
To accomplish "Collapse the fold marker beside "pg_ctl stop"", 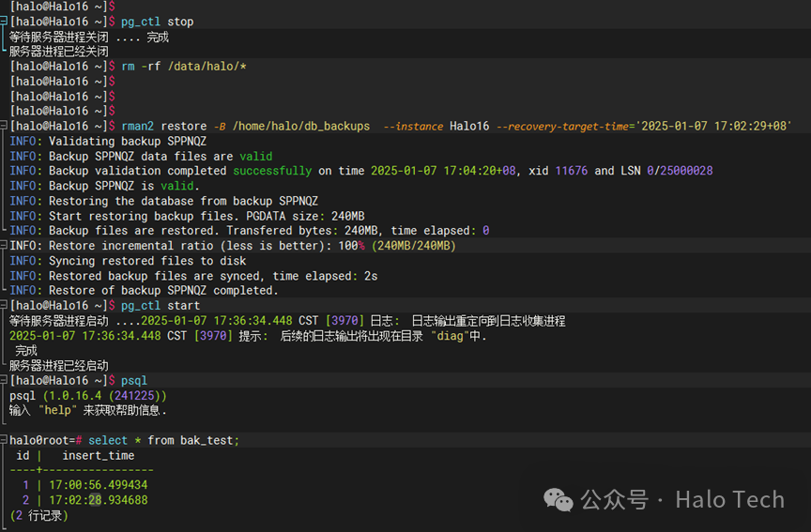I will 4,21.
